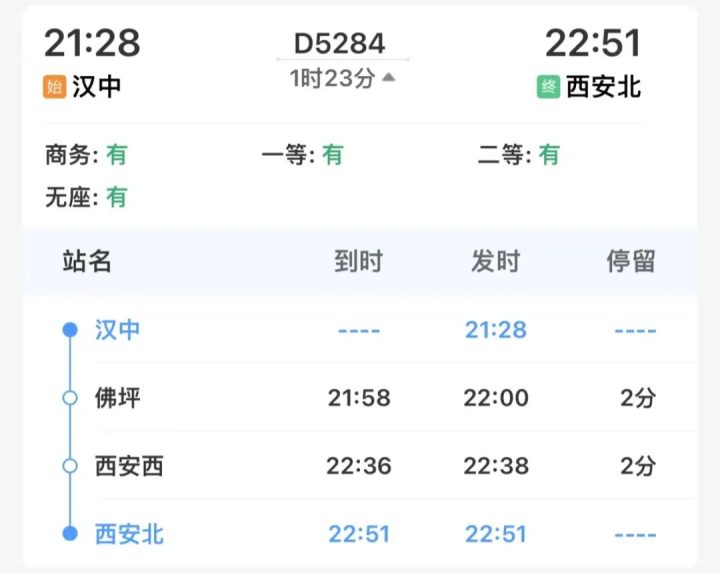The width and height of the screenshot is (720, 573).
Task: Click the 停留 column header
Action: pyautogui.click(x=631, y=262)
